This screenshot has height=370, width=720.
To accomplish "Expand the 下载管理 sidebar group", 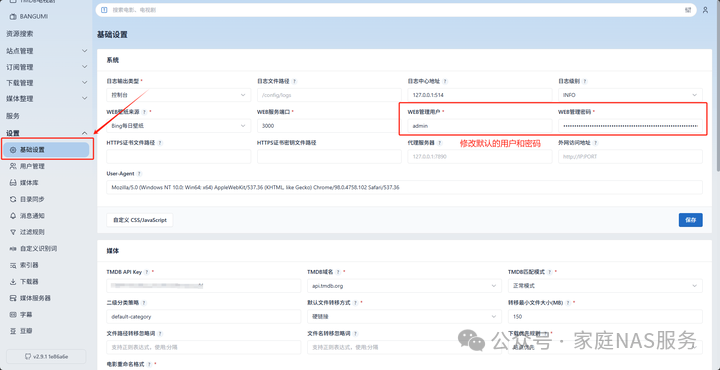I will [x=46, y=83].
